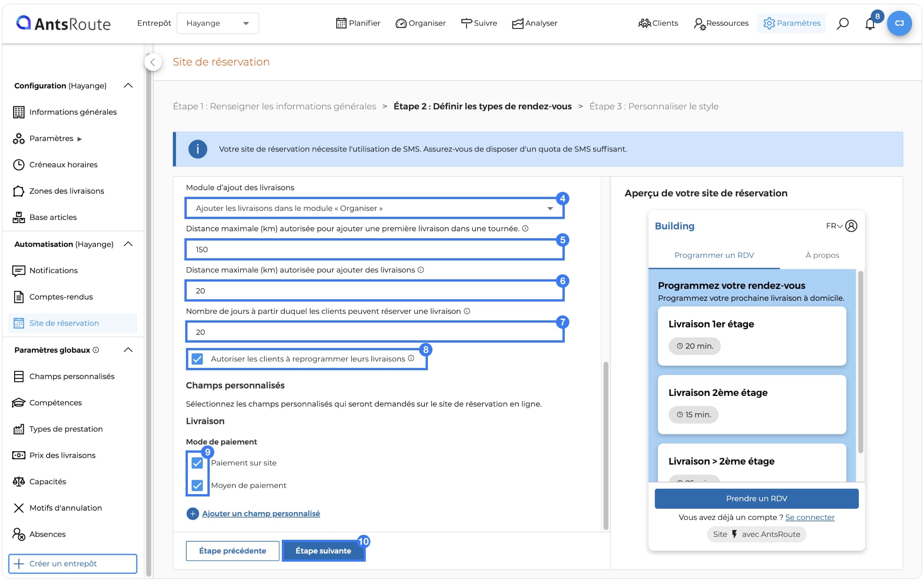Viewport: 924px width, 582px height.
Task: Open Module d'ajout des livraisons dropdown
Action: 374,208
